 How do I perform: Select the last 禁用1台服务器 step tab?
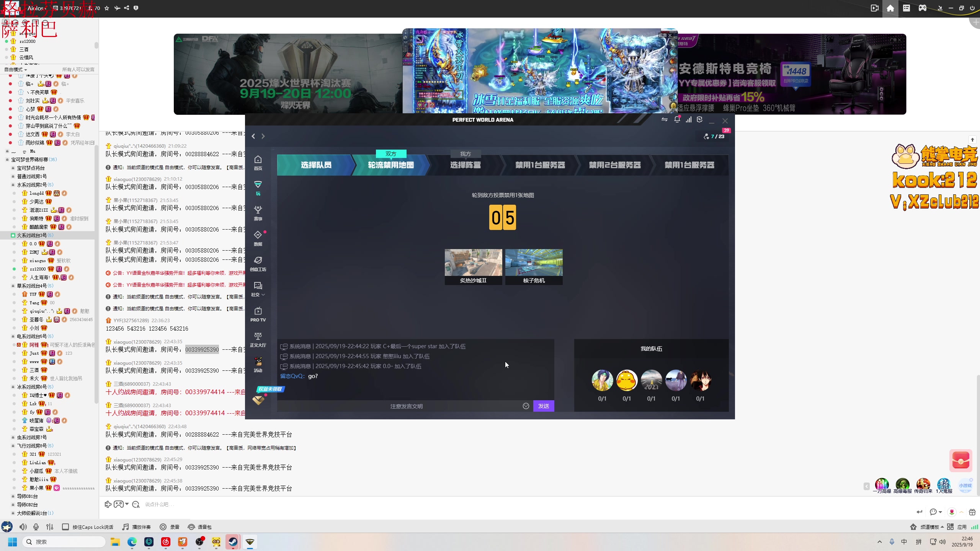click(689, 165)
